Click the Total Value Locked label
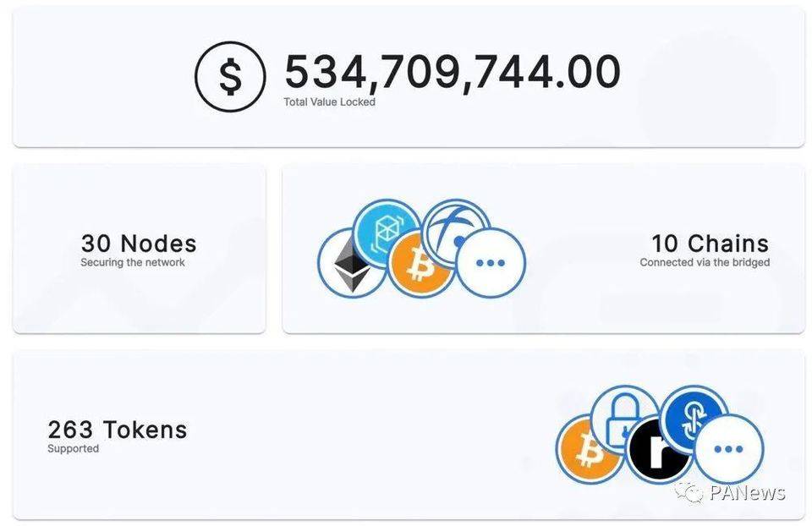This screenshot has width=812, height=526. 329,102
